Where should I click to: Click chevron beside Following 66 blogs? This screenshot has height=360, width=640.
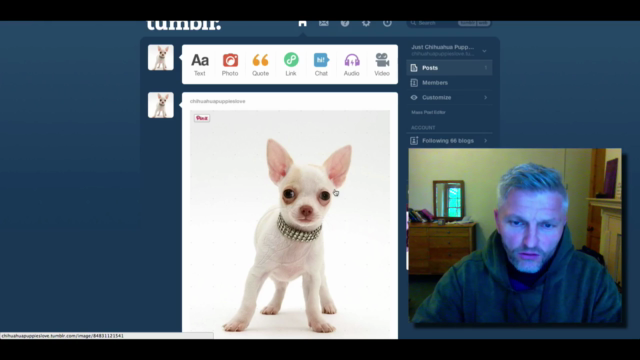point(486,141)
